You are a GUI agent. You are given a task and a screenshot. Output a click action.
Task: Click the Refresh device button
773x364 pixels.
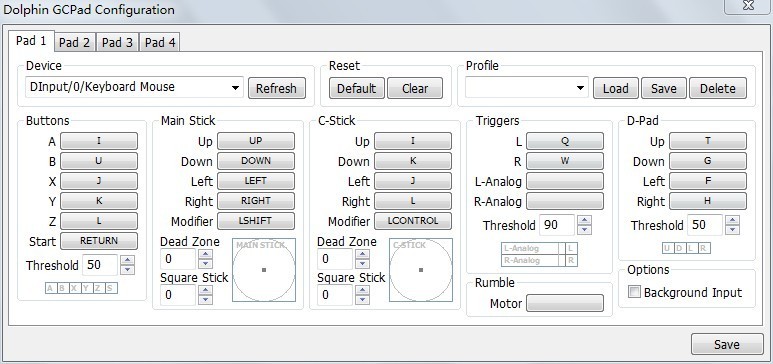(x=277, y=88)
